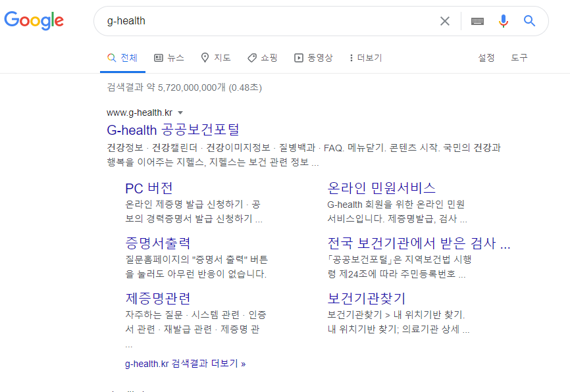This screenshot has height=392, width=570.
Task: Clear the search box with X icon
Action: coord(444,21)
